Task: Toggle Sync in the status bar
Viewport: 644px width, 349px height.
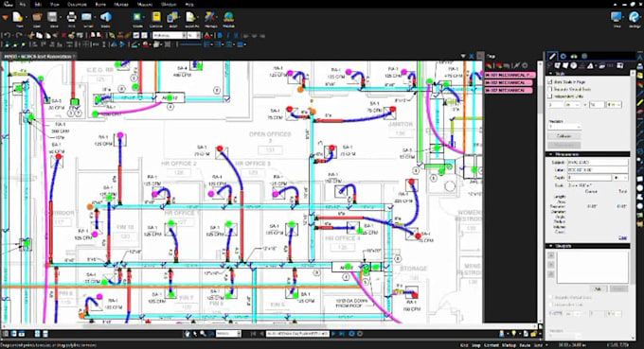Action: tap(537, 345)
